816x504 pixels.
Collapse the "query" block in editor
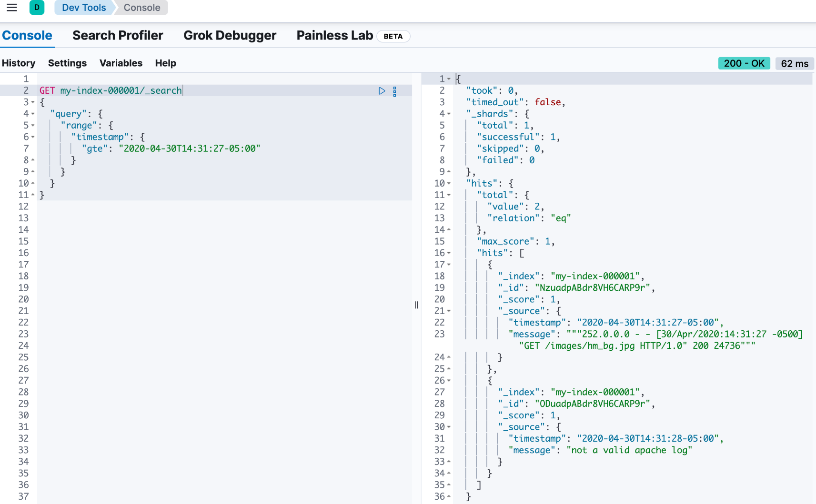click(33, 114)
